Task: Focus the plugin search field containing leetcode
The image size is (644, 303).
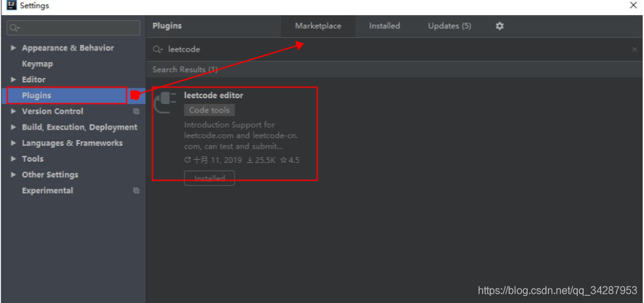Action: [394, 49]
